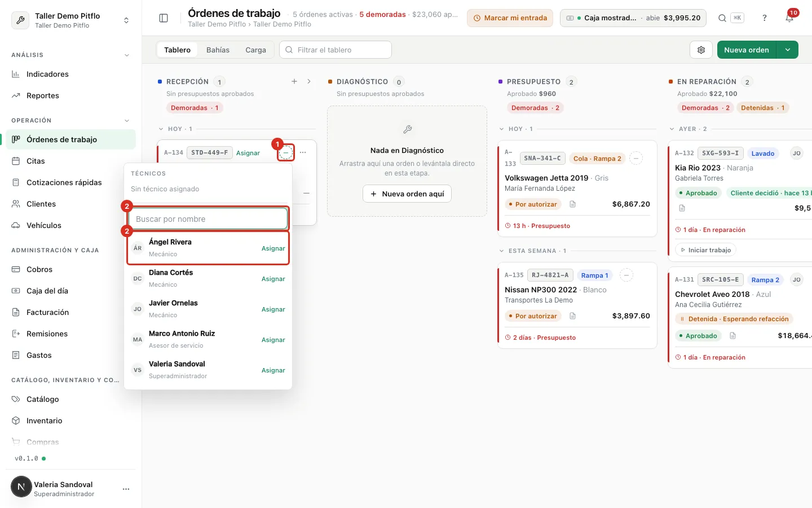The width and height of the screenshot is (812, 508).
Task: Click JO technician avatar on order A-131
Action: pyautogui.click(x=797, y=279)
